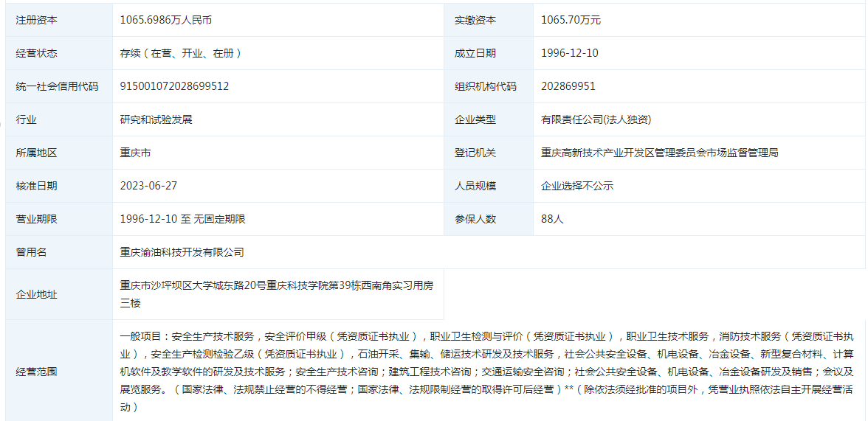Select the organization code 202869951
Image resolution: width=868 pixels, height=421 pixels.
pyautogui.click(x=568, y=86)
